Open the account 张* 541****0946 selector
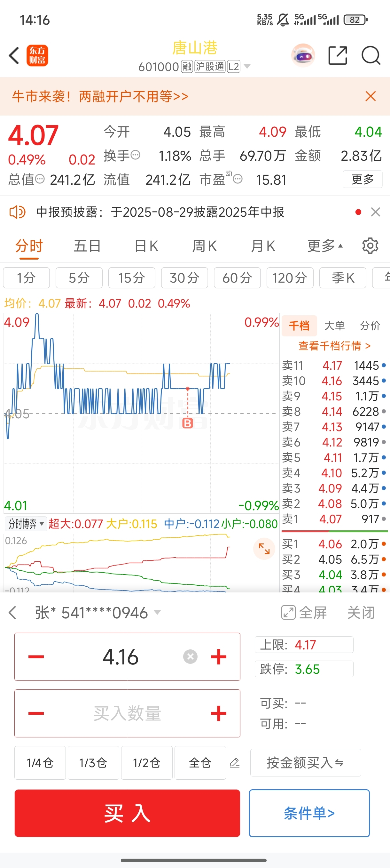The image size is (390, 868). click(x=98, y=613)
